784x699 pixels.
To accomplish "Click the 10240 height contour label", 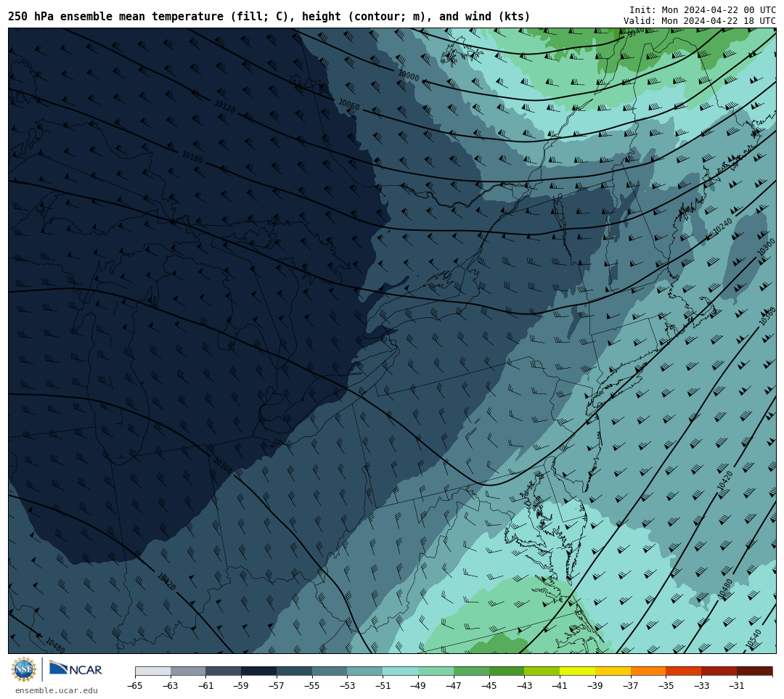I will (x=722, y=226).
